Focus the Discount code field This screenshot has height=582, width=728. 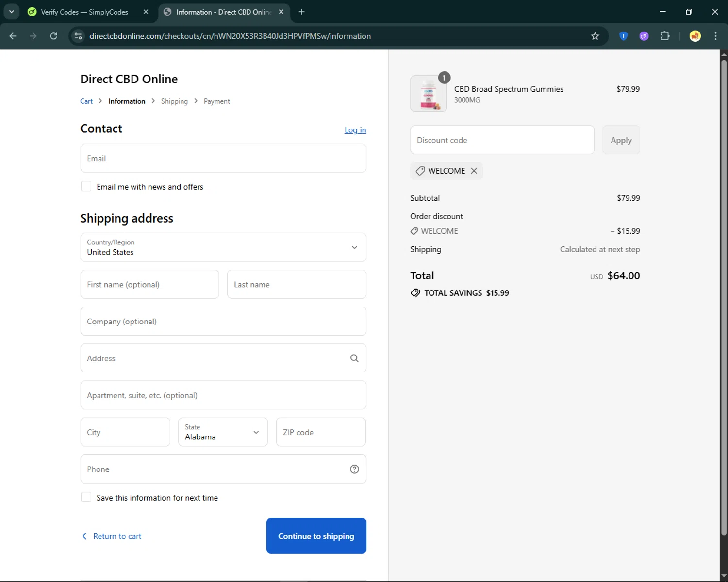coord(502,140)
